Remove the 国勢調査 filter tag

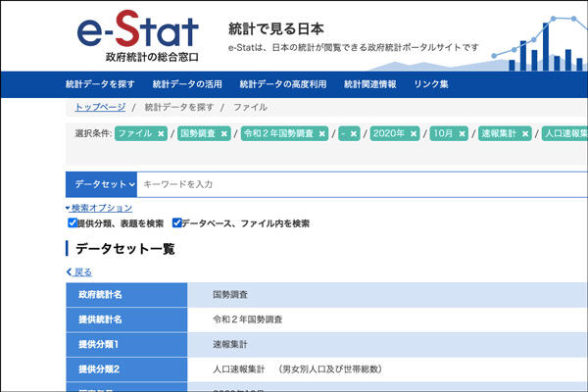[x=224, y=133]
